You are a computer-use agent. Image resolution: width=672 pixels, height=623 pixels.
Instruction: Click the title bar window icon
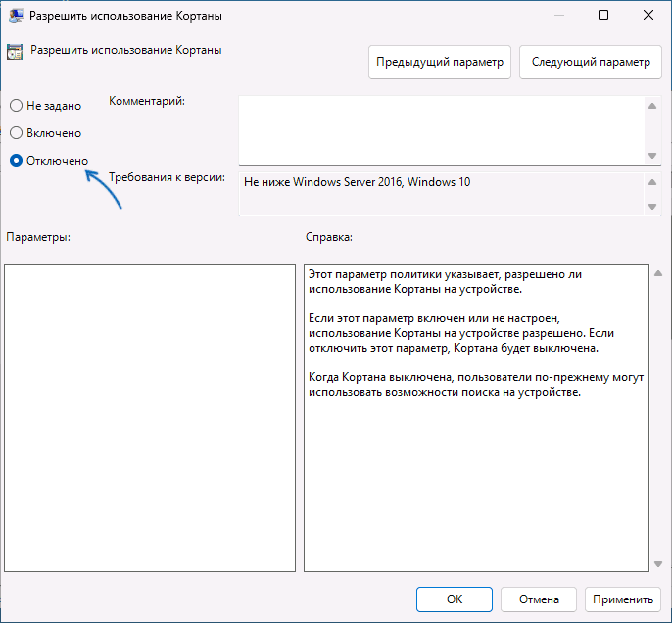point(17,16)
